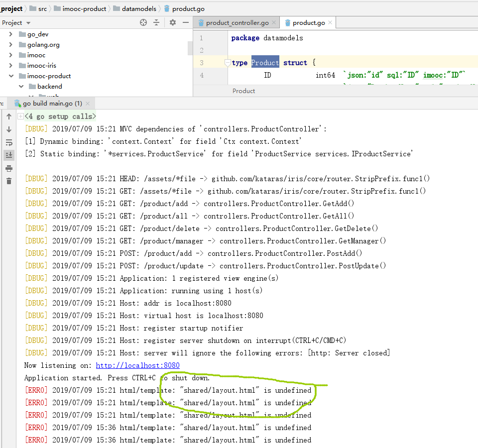The width and height of the screenshot is (478, 448).
Task: Expand the go_dev folder
Action: (10, 34)
